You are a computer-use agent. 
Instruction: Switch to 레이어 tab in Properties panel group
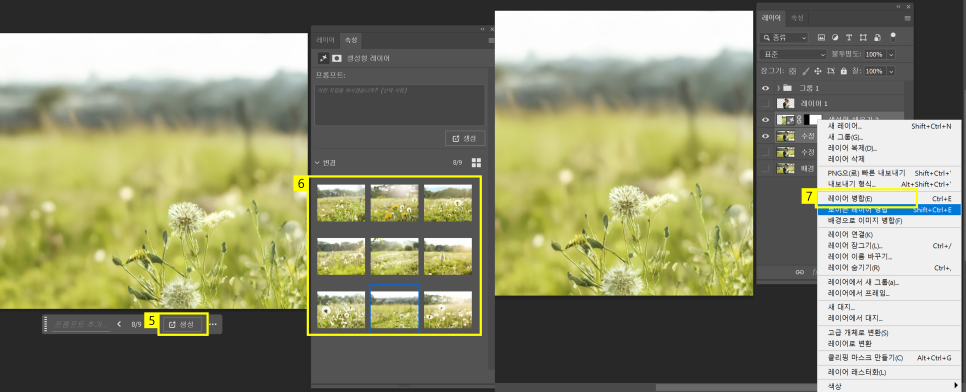click(x=325, y=40)
